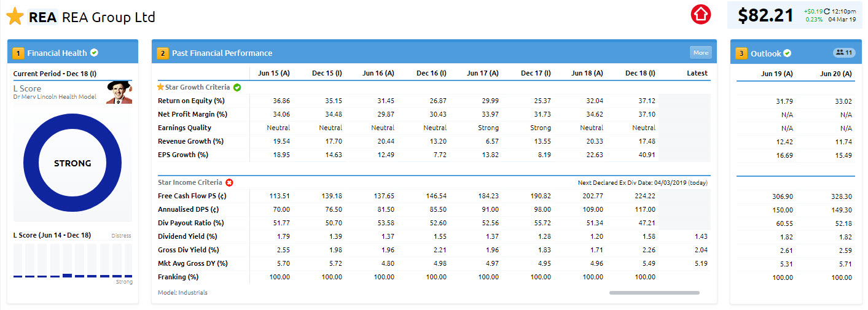
Task: Select the Jun 19 (A) Outlook column header
Action: point(776,74)
